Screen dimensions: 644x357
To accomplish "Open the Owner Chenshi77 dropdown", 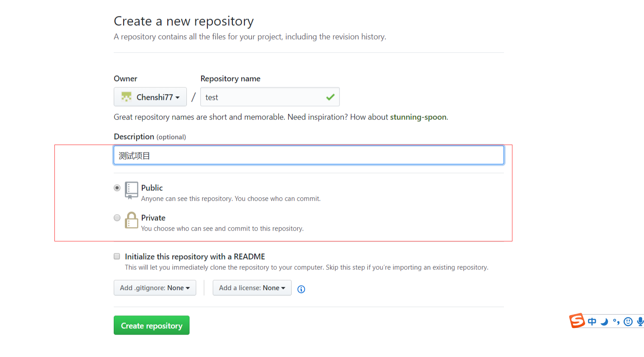I will [150, 97].
